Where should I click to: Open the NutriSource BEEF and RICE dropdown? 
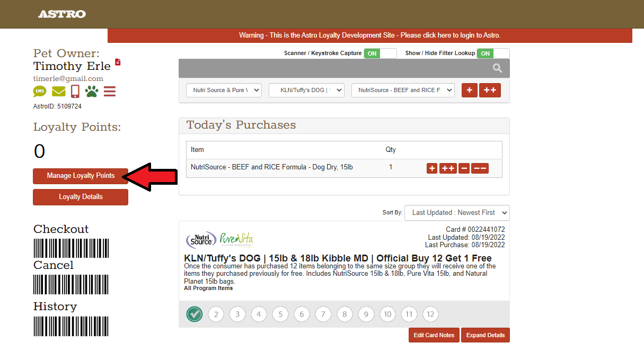(403, 90)
